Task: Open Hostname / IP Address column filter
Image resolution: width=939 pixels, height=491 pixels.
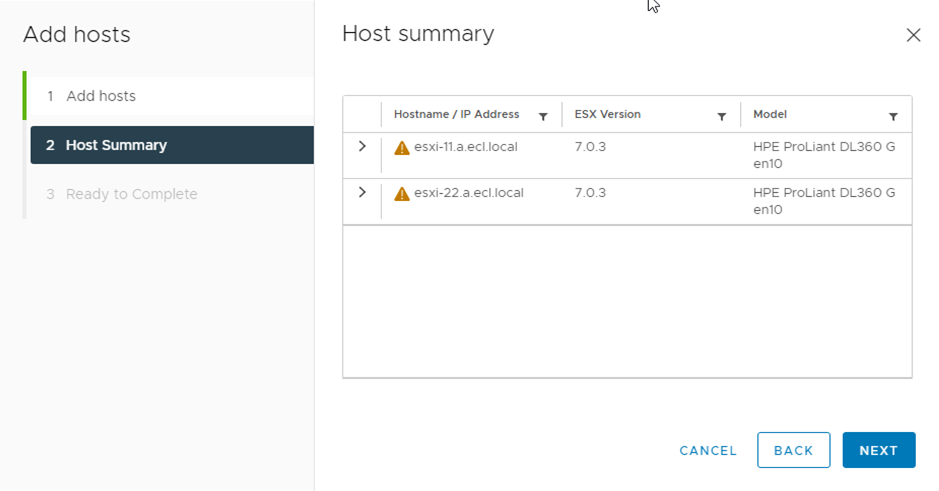Action: click(x=543, y=116)
